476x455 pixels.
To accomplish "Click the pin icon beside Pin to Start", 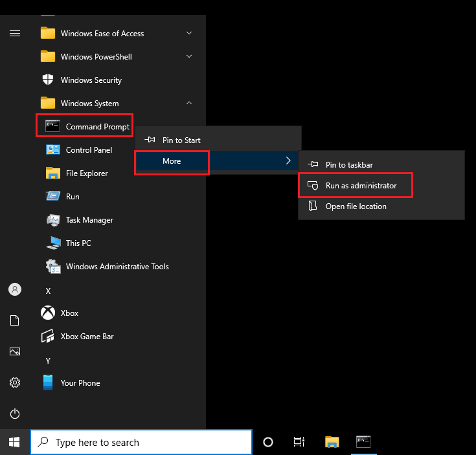I will (x=150, y=140).
